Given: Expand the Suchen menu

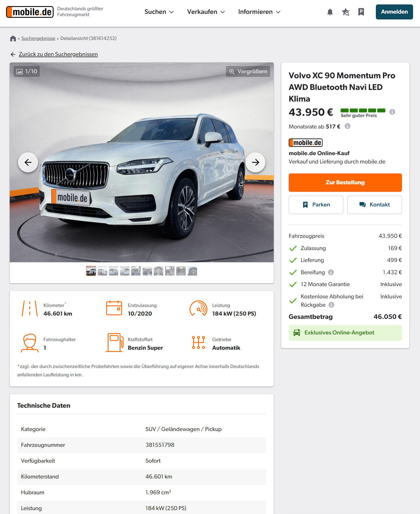Looking at the screenshot, I should coord(159,12).
